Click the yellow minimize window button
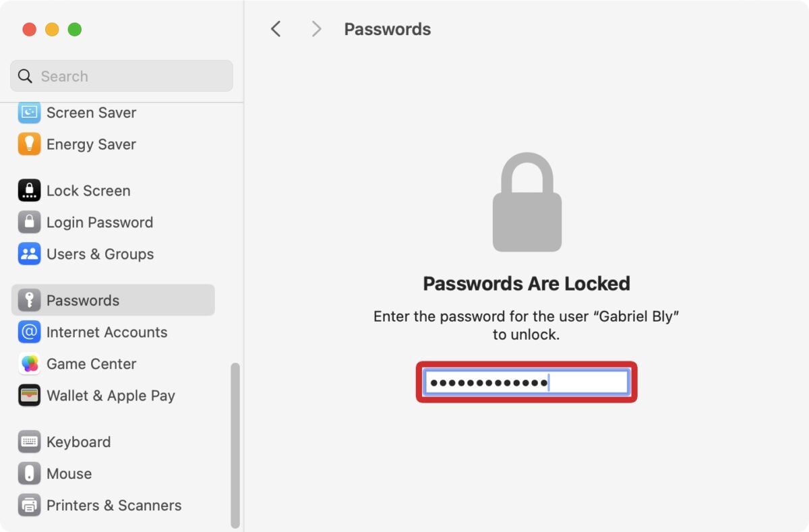Screen dimensions: 809x532 click(x=52, y=30)
